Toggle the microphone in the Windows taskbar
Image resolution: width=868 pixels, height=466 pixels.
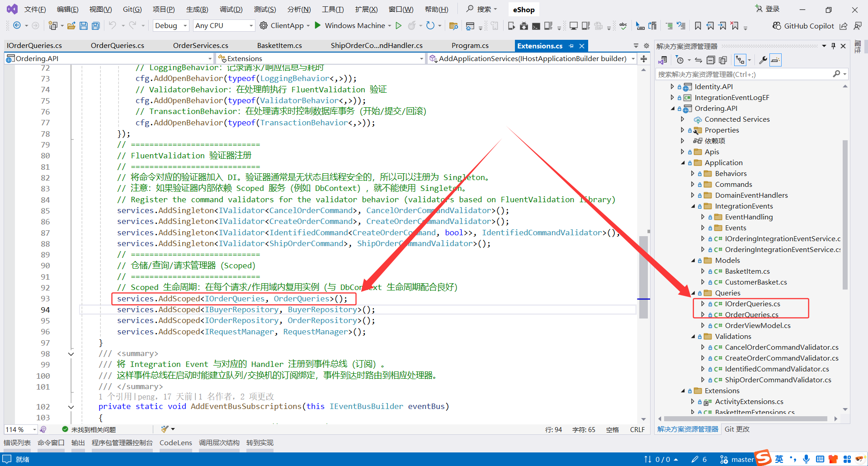click(x=807, y=459)
